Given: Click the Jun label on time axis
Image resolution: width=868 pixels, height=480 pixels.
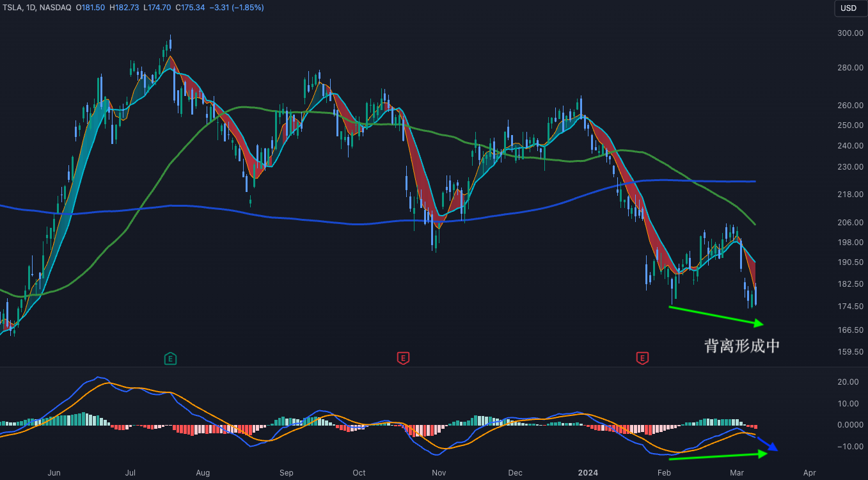Looking at the screenshot, I should pos(54,473).
